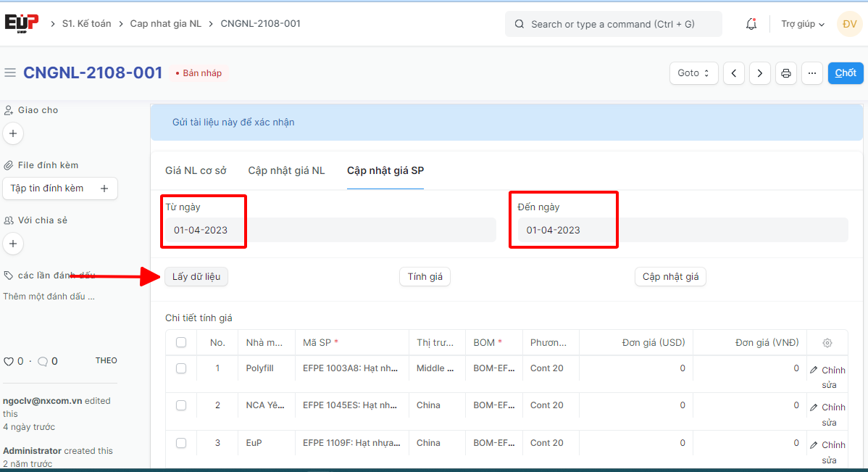Image resolution: width=868 pixels, height=472 pixels.
Task: Expand the Trợ giúp help menu
Action: coord(803,24)
